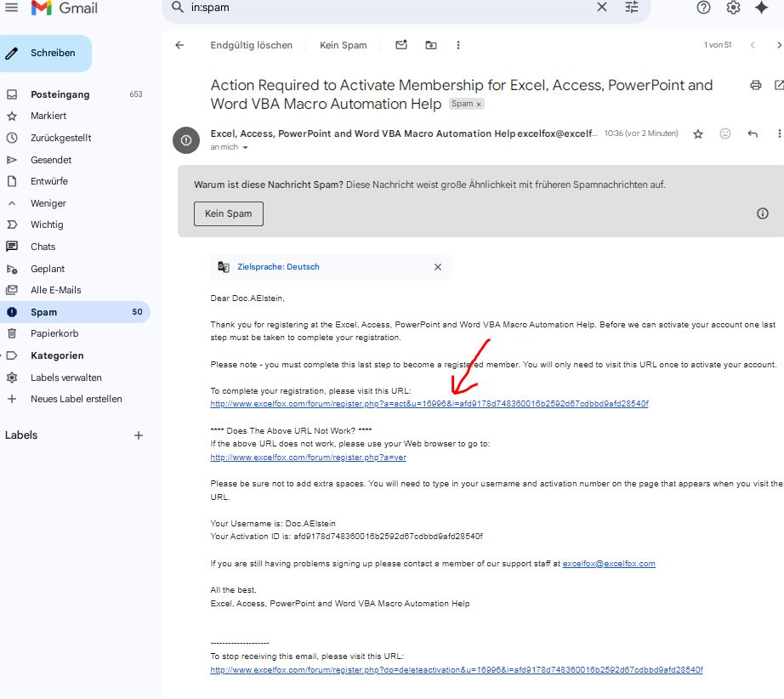Expand recipient details arrow beside 'an mich'
Image resolution: width=784 pixels, height=699 pixels.
(245, 147)
